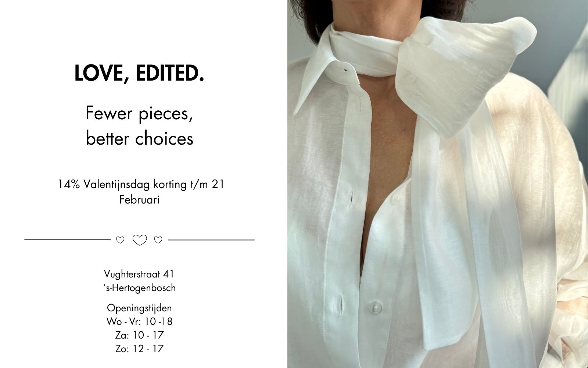588x368 pixels.
Task: Select the 'Fewer pieces,' text line
Action: tap(139, 113)
